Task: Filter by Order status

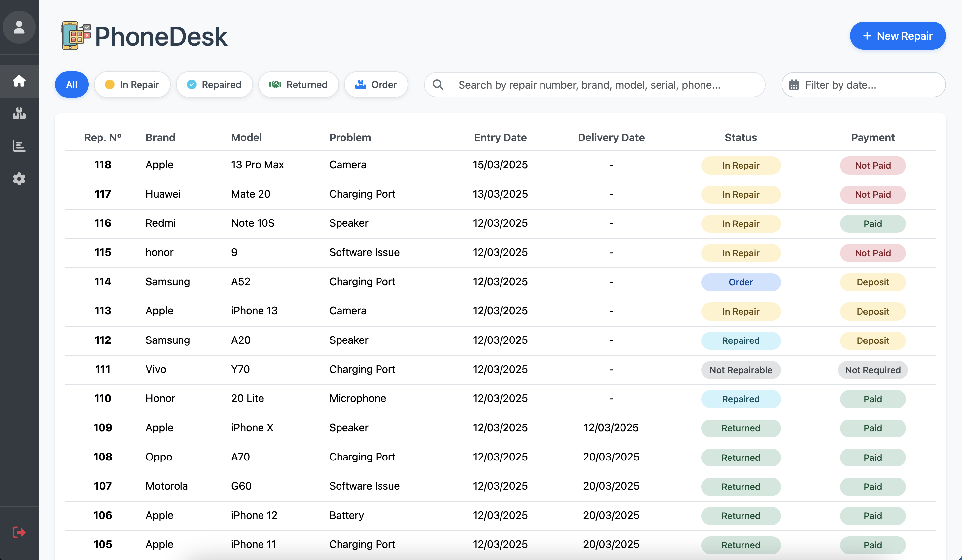Action: point(376,84)
